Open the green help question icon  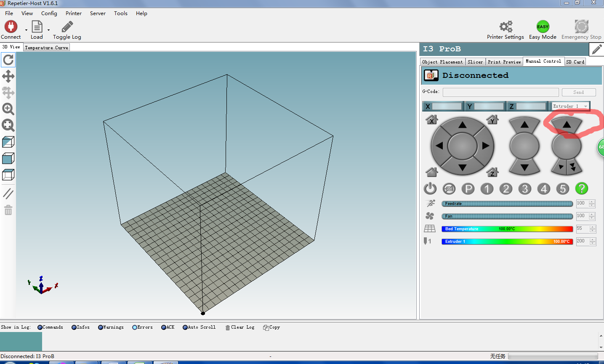click(582, 189)
